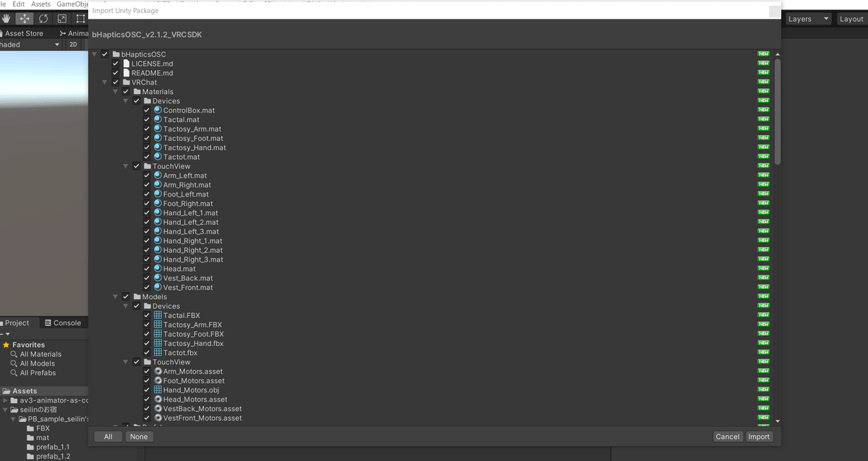Toggle the Tactosy_Hand.fbx checkbox
Image resolution: width=868 pixels, height=461 pixels.
(147, 343)
